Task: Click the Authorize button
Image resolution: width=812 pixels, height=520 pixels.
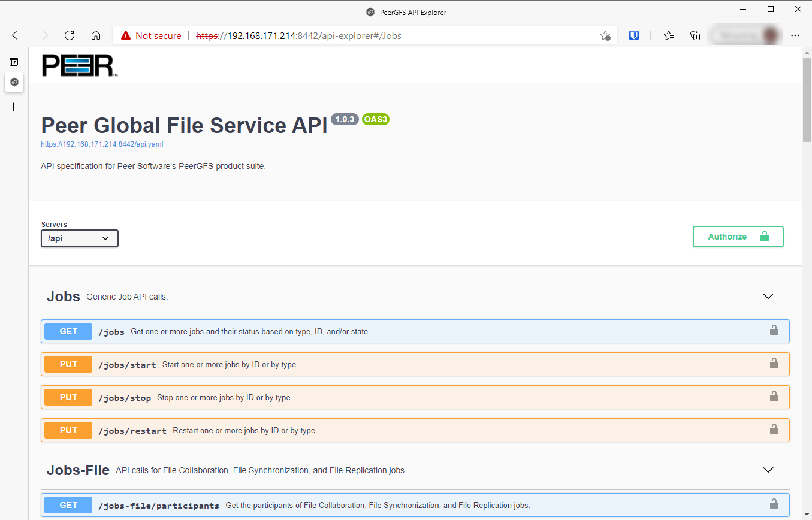Action: (738, 237)
